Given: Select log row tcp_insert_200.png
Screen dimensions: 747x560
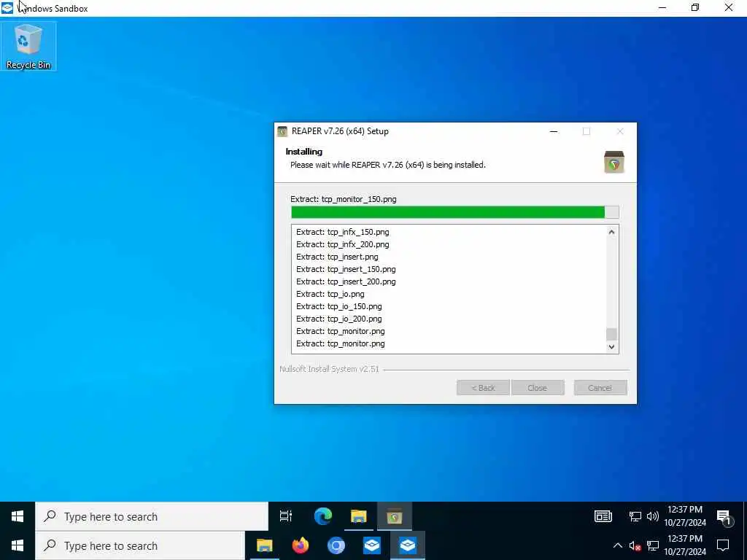Looking at the screenshot, I should (x=346, y=281).
